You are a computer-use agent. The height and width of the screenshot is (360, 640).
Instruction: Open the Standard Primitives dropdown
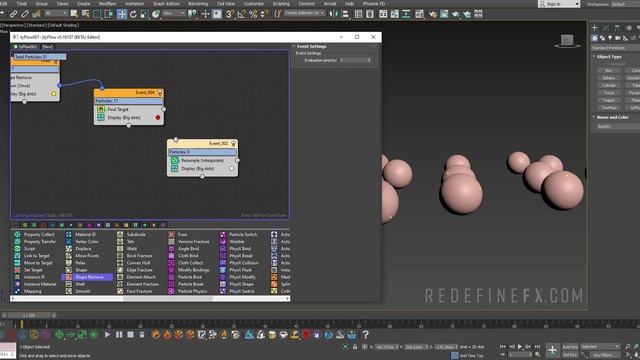pos(616,48)
